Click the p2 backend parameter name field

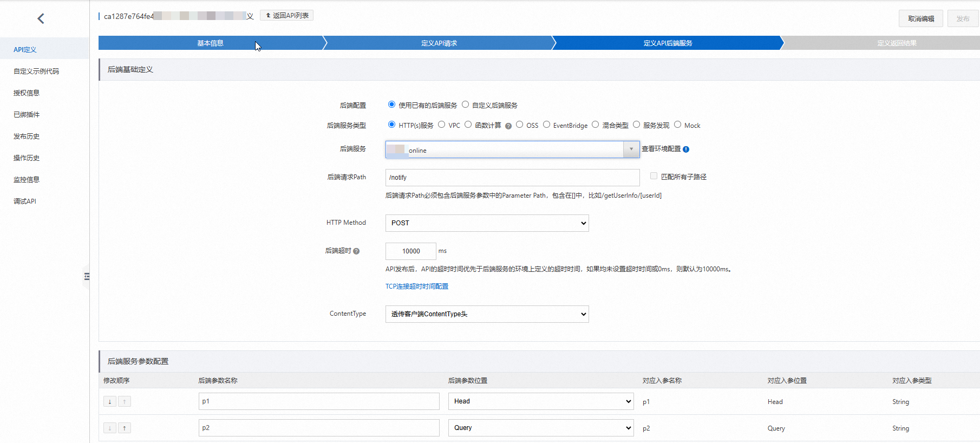point(319,428)
